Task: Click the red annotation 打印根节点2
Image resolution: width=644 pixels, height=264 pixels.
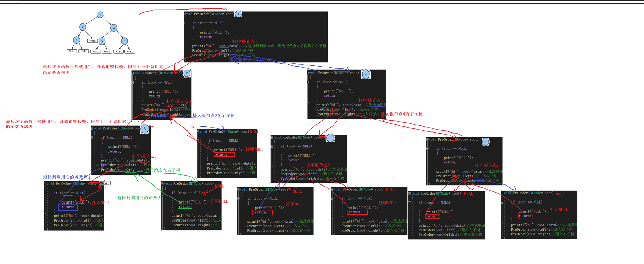Action: (x=178, y=101)
